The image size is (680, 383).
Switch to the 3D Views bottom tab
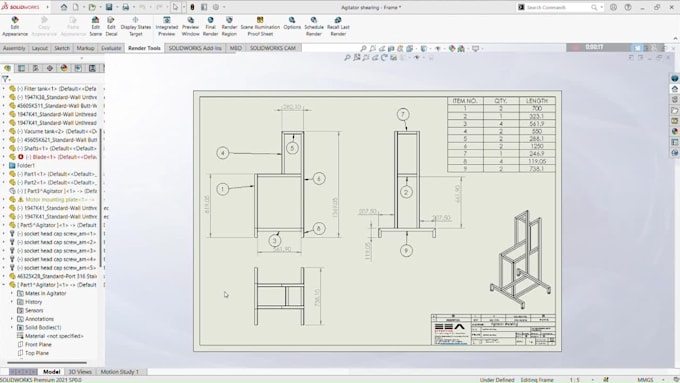click(80, 372)
